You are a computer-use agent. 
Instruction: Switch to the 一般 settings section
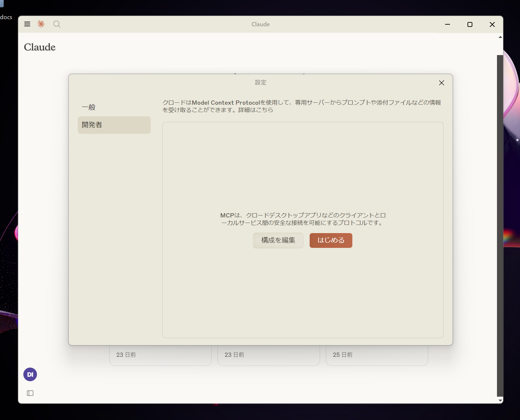[x=88, y=107]
